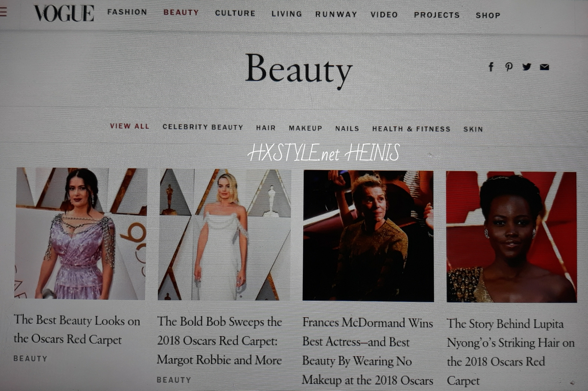Read 'The Best Beauty Looks on the Oscars Red Carpet'
The image size is (588, 391).
[x=77, y=330]
